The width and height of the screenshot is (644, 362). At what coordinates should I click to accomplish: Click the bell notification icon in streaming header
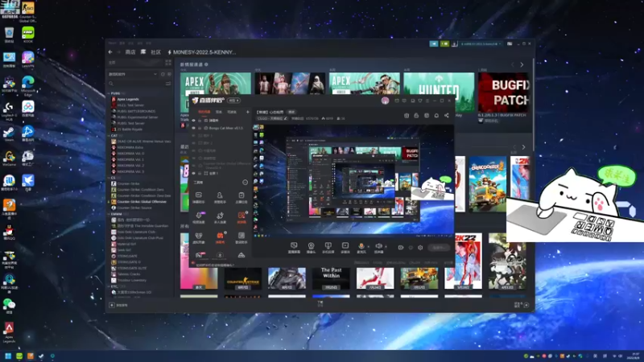436,116
